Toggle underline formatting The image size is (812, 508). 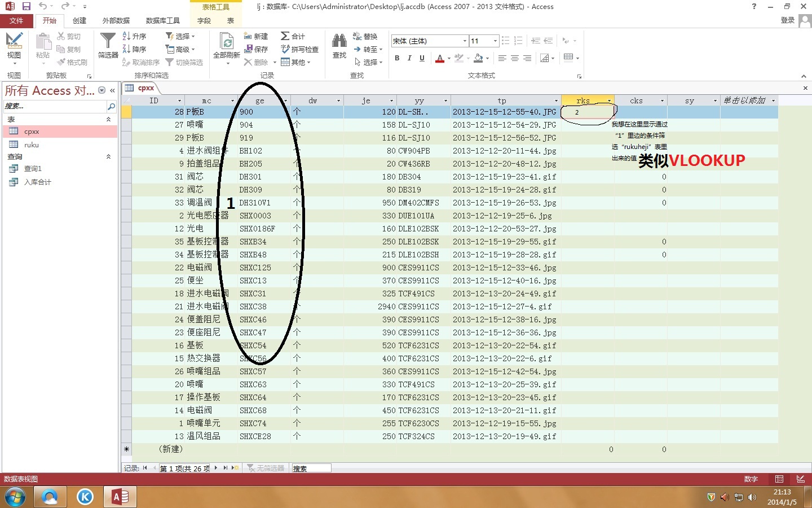click(x=422, y=58)
